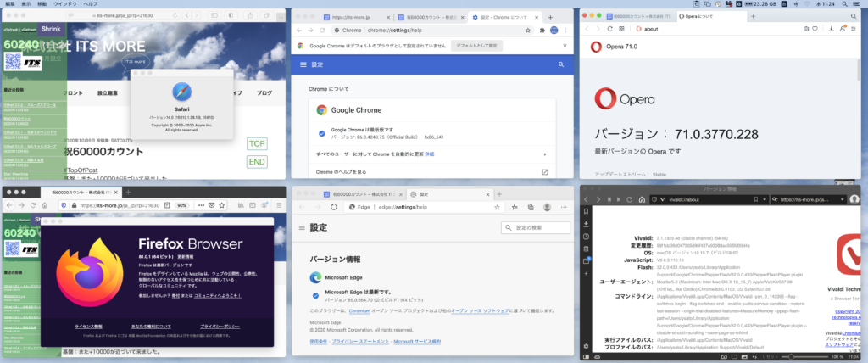Open the Vivaldi bookmarks panel icon

click(587, 212)
